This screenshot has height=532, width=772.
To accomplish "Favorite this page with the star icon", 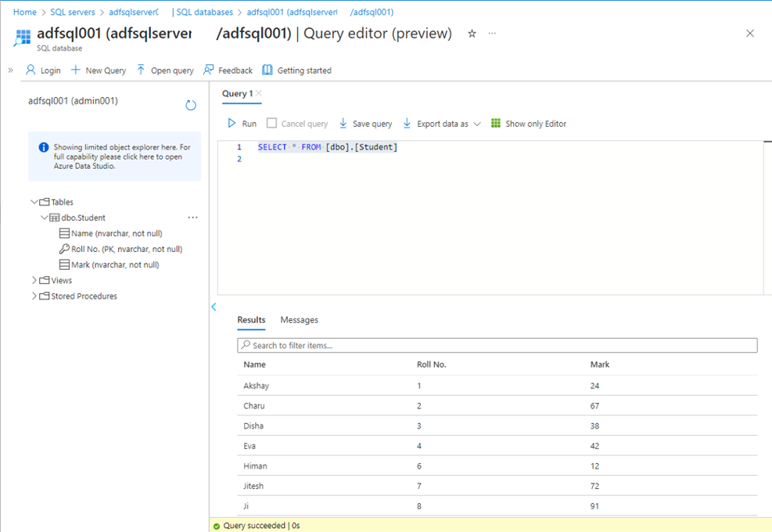I will pos(472,34).
